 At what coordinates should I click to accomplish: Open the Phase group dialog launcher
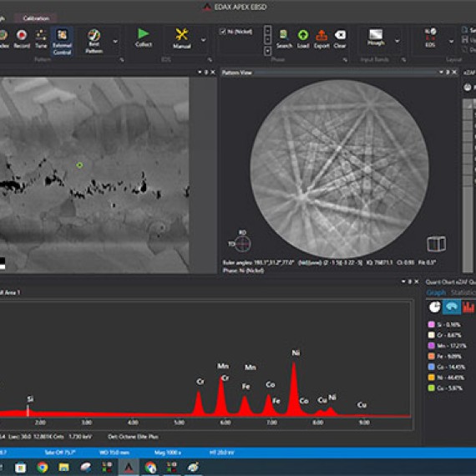point(345,60)
